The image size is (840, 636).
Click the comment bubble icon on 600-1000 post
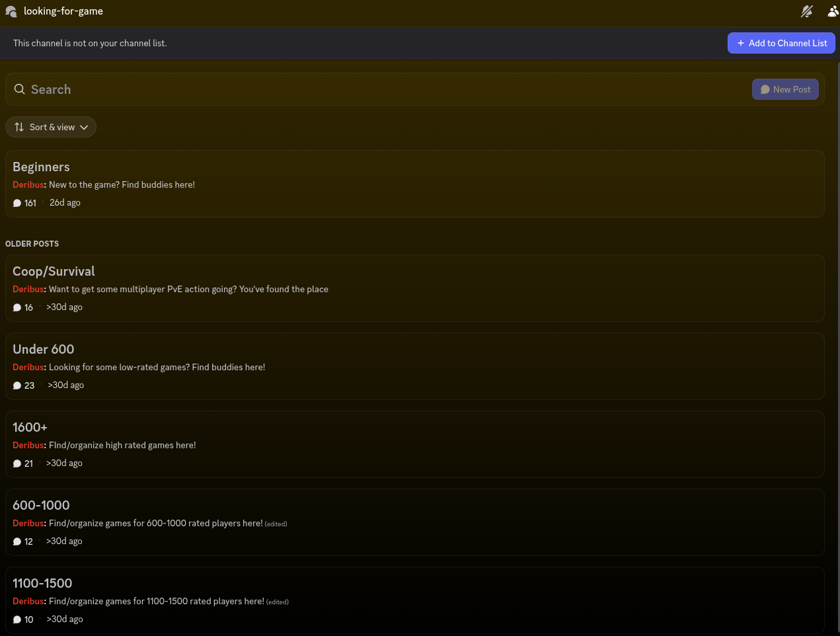[17, 541]
